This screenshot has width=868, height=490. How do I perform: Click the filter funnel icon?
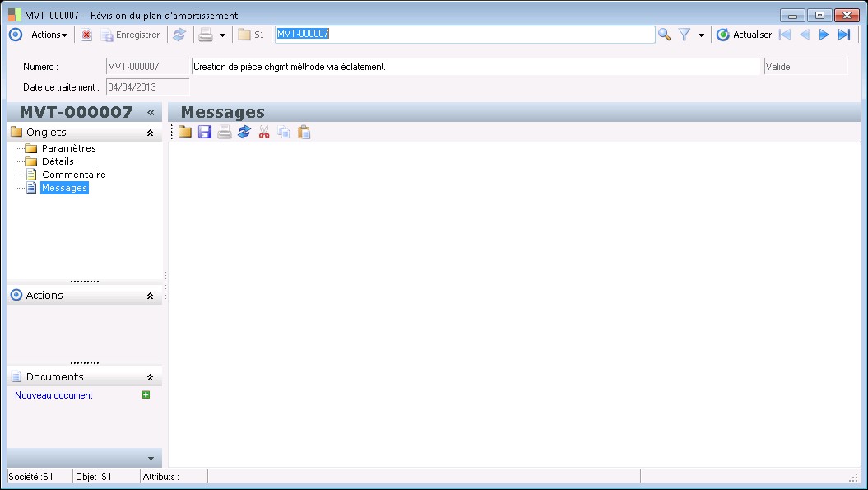click(x=685, y=35)
